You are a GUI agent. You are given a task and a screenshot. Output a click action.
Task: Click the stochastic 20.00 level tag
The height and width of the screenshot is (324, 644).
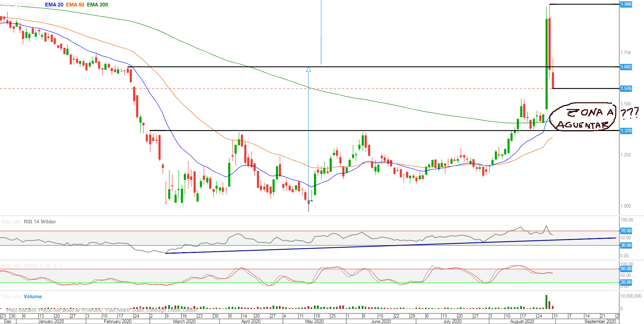point(626,282)
